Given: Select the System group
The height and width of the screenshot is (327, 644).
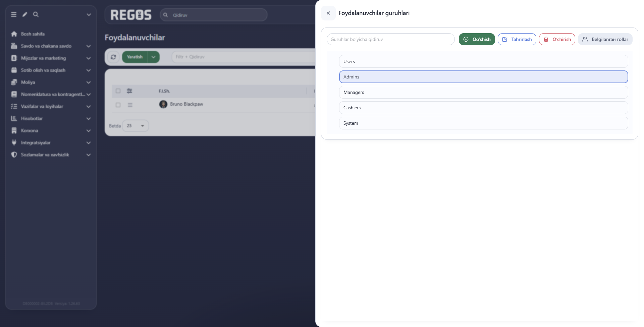Looking at the screenshot, I should [x=484, y=123].
